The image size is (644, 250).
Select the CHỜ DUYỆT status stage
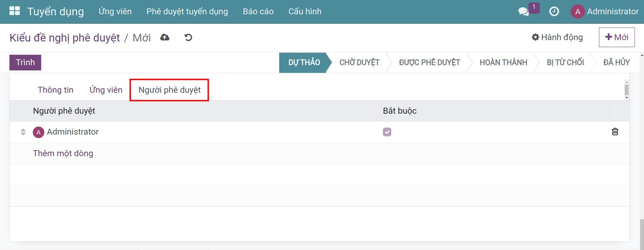point(359,62)
